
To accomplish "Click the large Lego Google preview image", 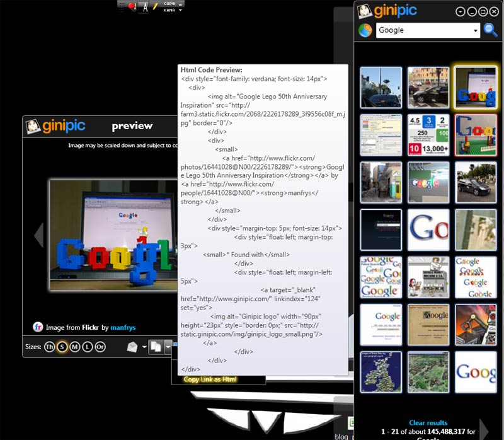I will (114, 234).
